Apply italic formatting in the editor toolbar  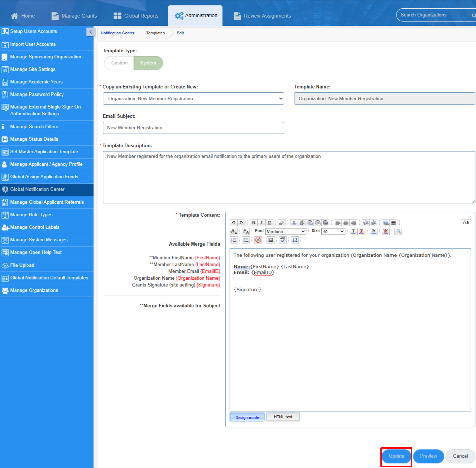coord(261,223)
